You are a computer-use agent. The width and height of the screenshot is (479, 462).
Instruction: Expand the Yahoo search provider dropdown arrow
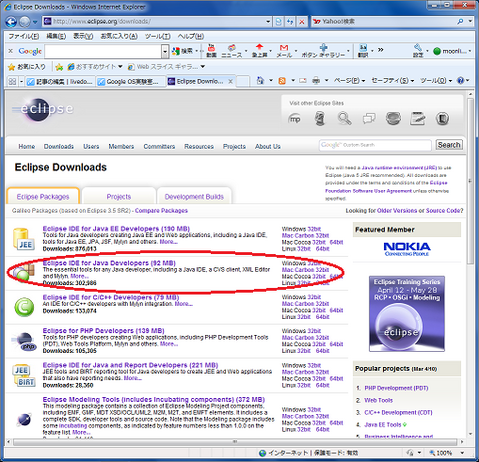470,22
